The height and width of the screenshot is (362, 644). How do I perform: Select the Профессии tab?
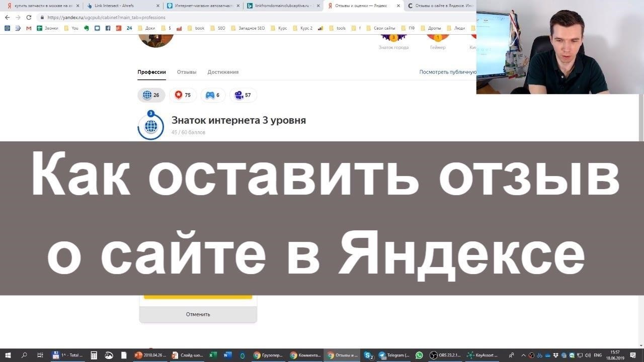[151, 72]
